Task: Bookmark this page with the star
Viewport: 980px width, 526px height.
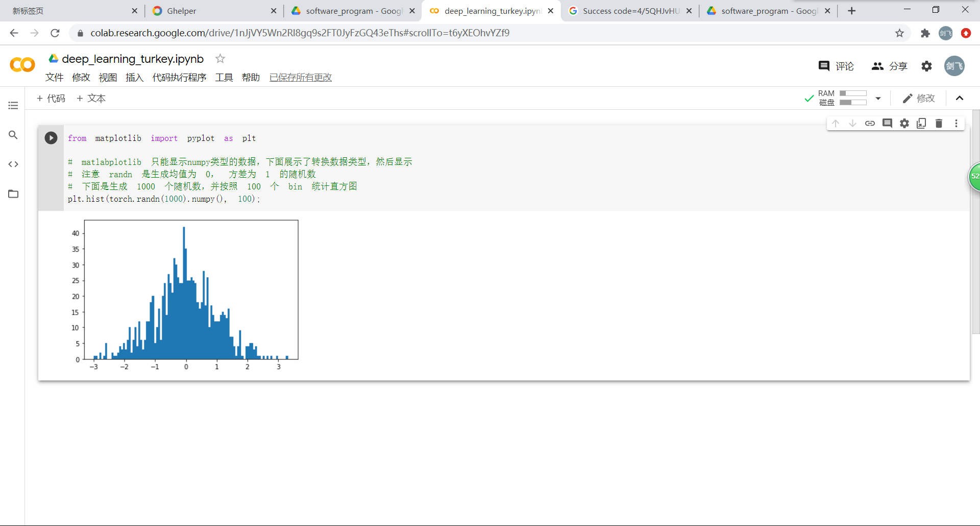Action: [899, 33]
